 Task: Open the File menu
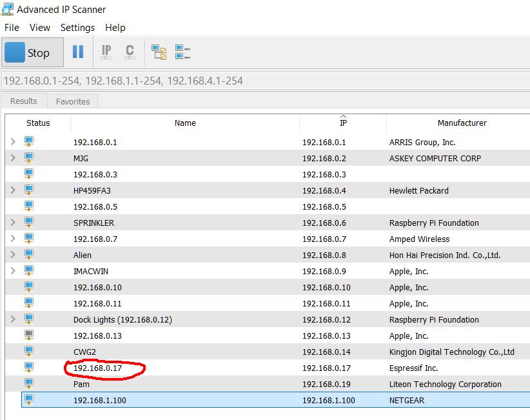point(12,28)
